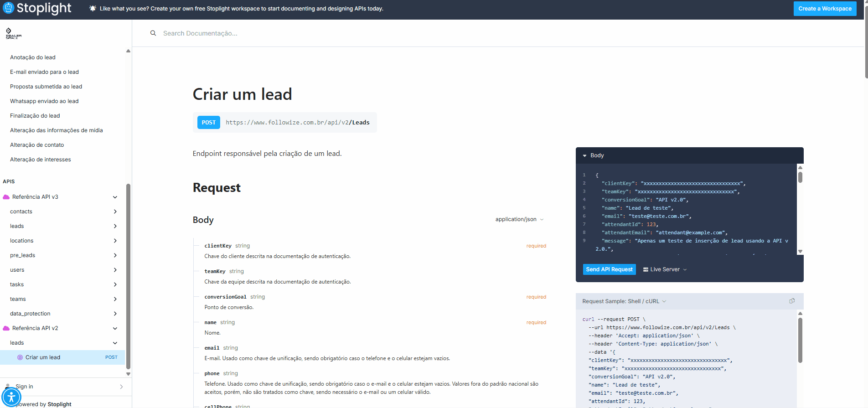
Task: Open Proposta submetida ao lead page
Action: tap(46, 87)
